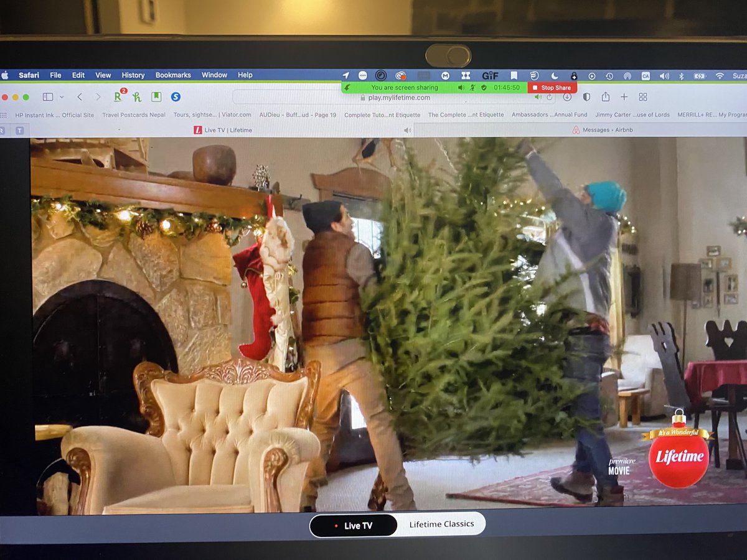Mute audio from the address bar speaker

click(537, 97)
